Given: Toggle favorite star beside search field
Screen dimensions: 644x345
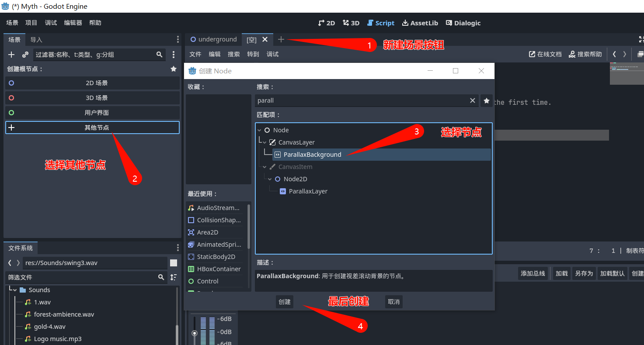Looking at the screenshot, I should point(487,100).
